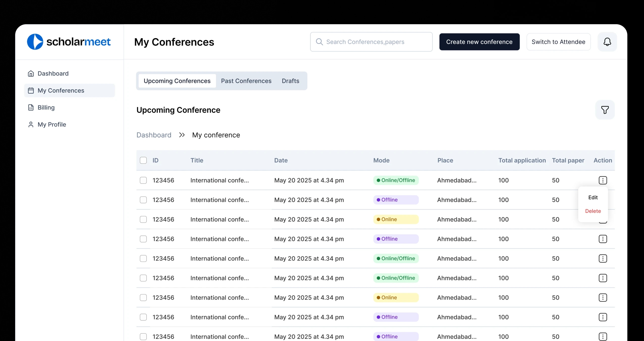Click the first row's International confe... title
This screenshot has width=644, height=341.
(220, 180)
